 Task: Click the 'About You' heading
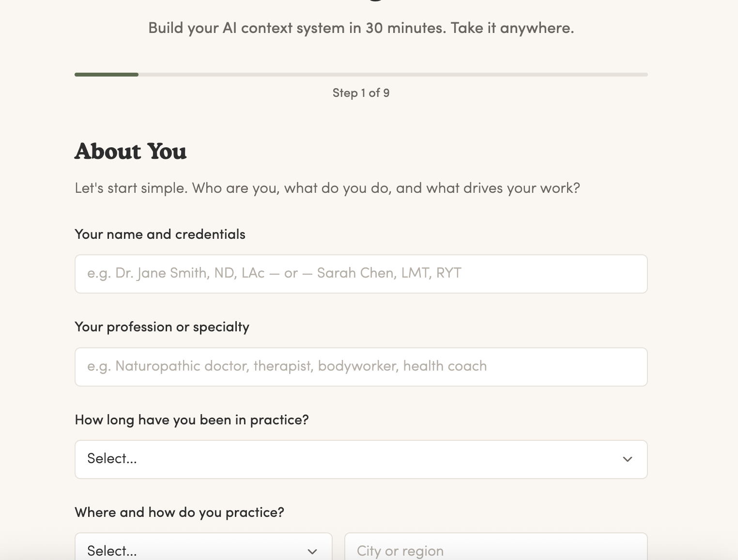(130, 151)
